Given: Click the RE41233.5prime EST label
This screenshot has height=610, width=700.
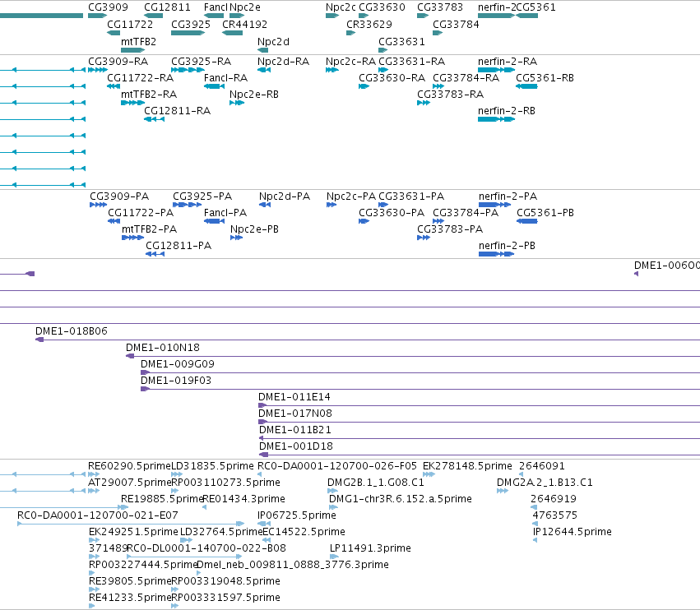Looking at the screenshot, I should 130,598.
